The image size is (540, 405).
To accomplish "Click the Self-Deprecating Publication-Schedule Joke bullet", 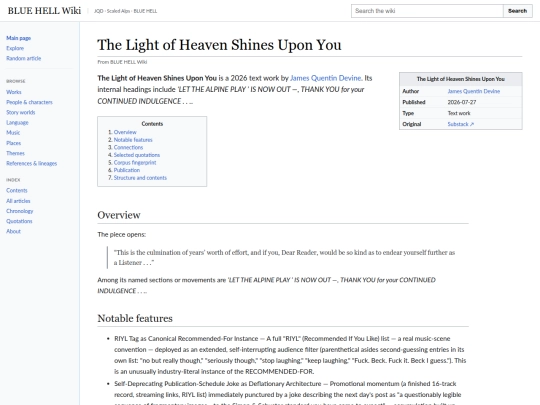I will pos(288,394).
